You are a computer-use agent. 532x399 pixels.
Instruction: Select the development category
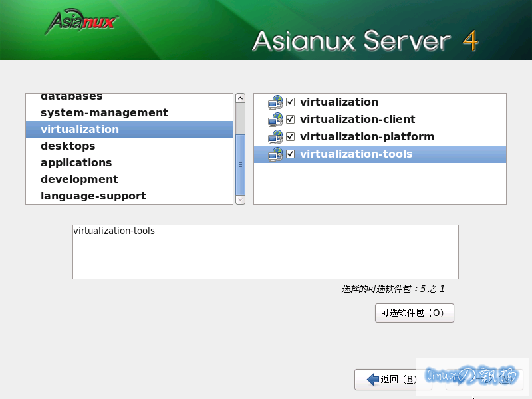pyautogui.click(x=129, y=179)
